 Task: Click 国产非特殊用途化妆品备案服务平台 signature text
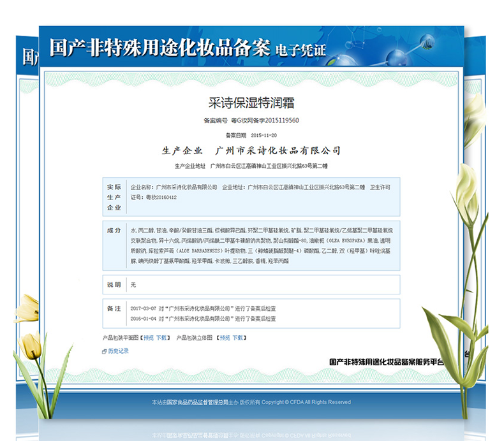click(x=387, y=362)
